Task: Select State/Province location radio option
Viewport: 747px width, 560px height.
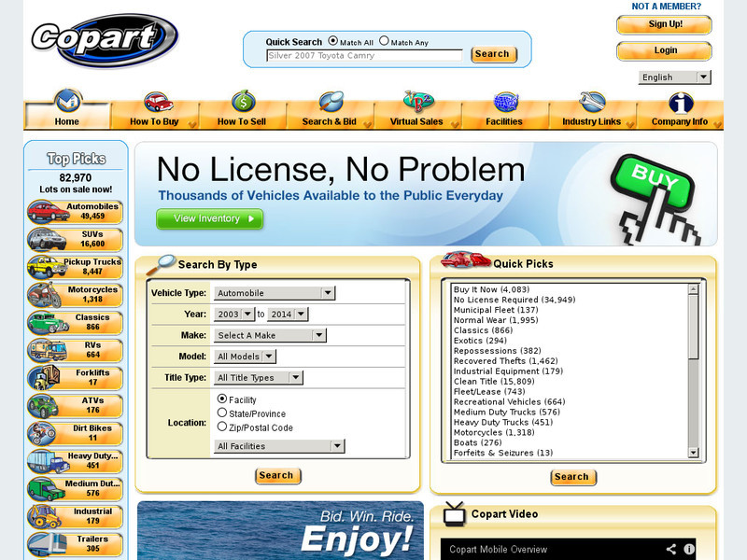Action: (x=222, y=413)
